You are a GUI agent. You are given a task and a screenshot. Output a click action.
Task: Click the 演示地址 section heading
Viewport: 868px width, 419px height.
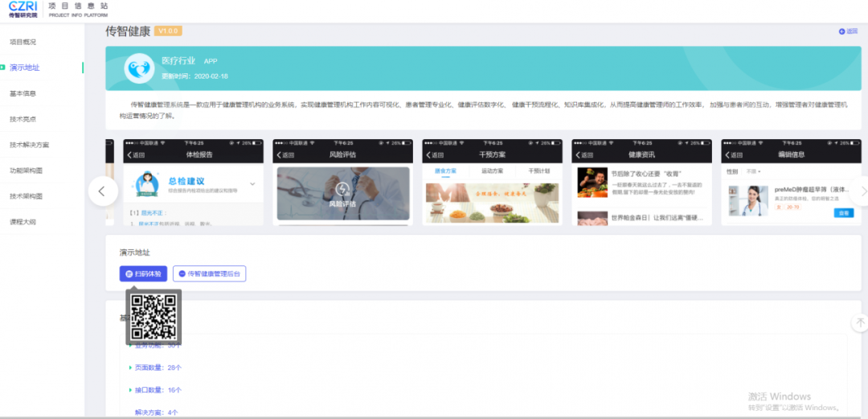[x=134, y=253]
